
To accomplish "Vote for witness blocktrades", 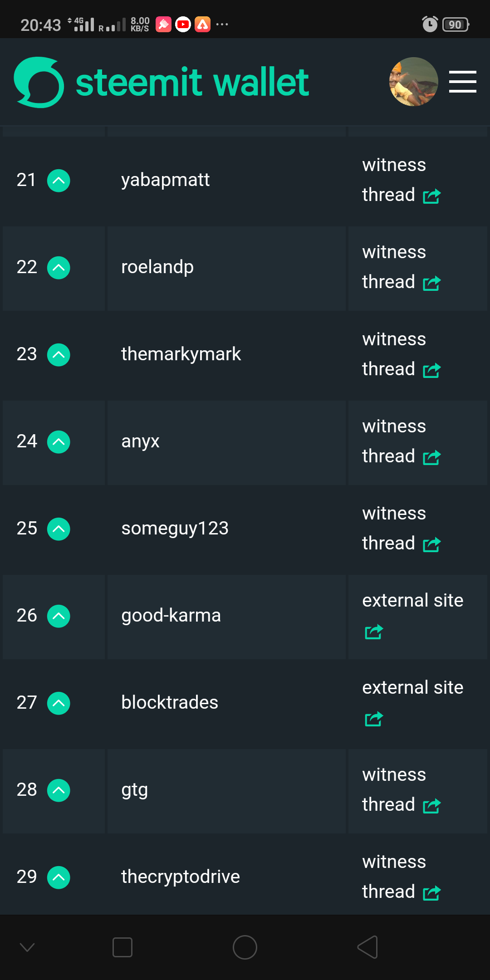I will pos(59,703).
